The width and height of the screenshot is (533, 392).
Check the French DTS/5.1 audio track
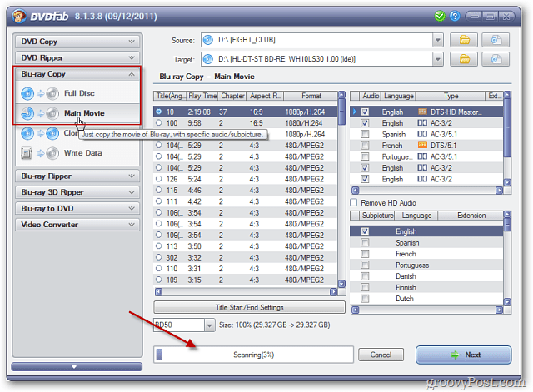365,146
